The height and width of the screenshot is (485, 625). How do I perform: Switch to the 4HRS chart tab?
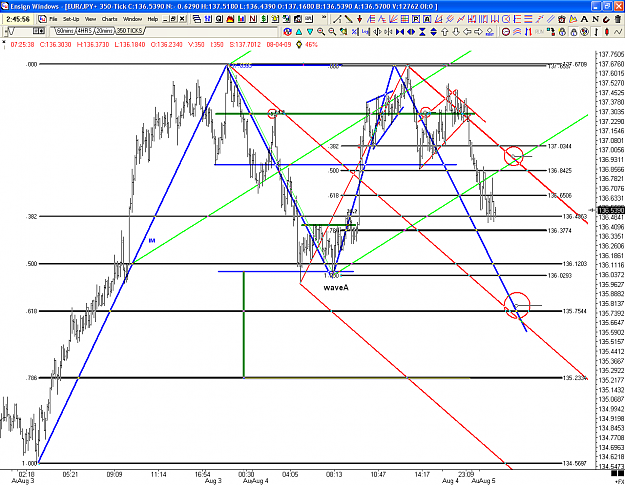[85, 31]
